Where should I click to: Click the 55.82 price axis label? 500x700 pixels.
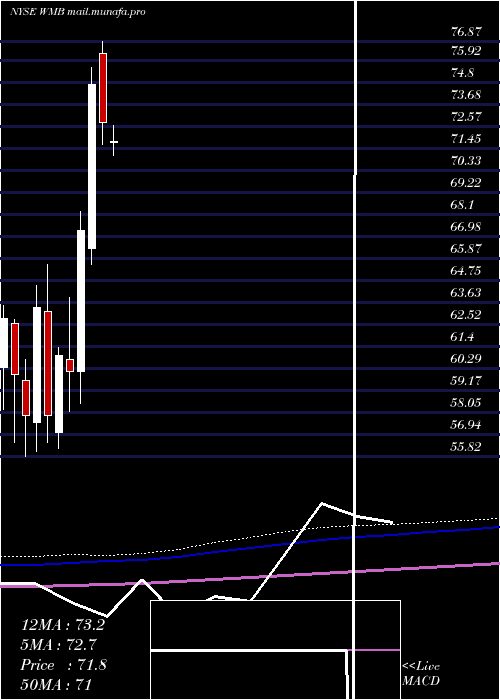(x=466, y=446)
